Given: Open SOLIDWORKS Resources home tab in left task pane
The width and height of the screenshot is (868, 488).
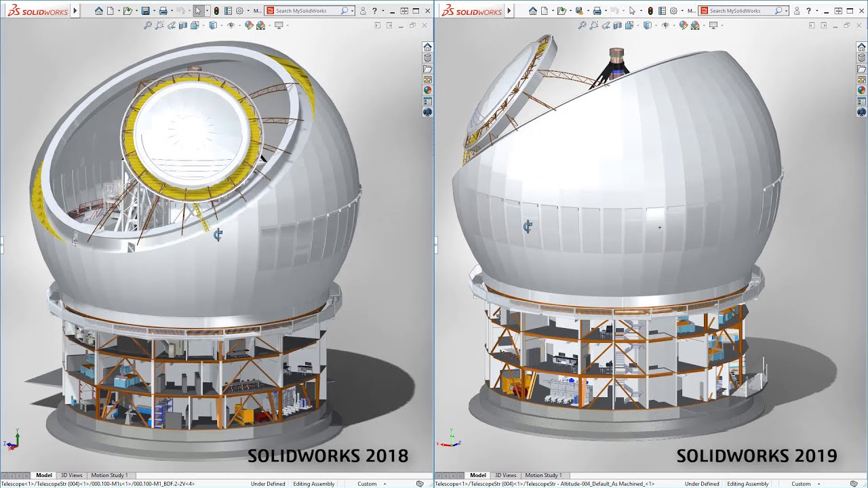Looking at the screenshot, I should tap(427, 47).
